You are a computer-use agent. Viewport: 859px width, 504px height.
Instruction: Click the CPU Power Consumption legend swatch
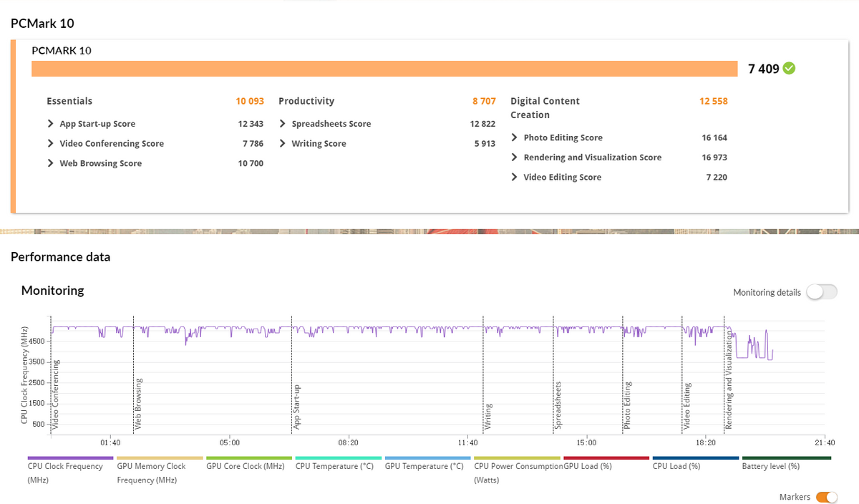[x=518, y=458]
